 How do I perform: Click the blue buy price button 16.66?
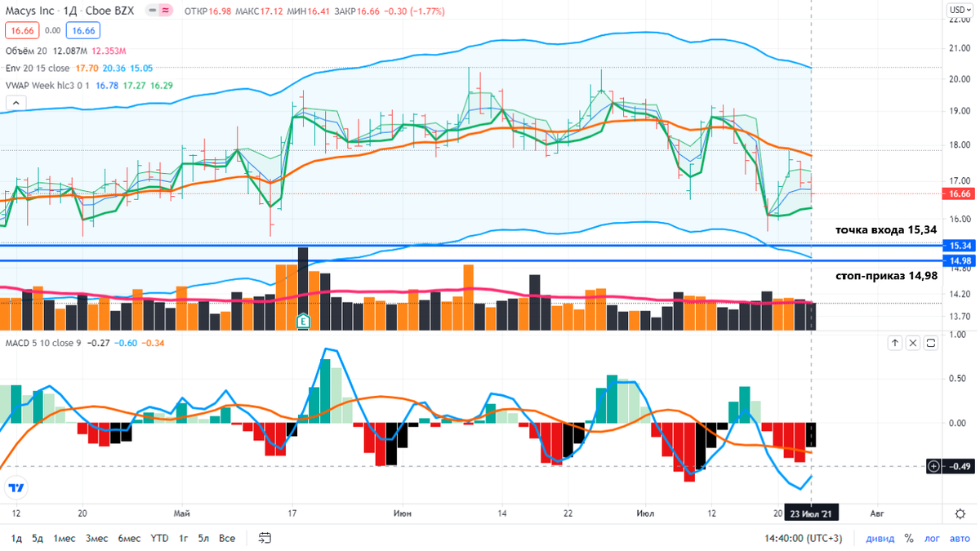82,30
